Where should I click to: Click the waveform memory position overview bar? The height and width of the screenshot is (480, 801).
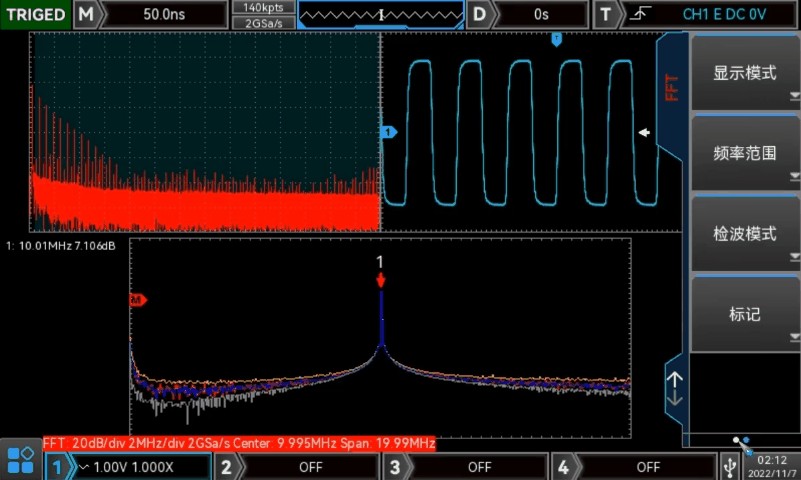[x=381, y=15]
